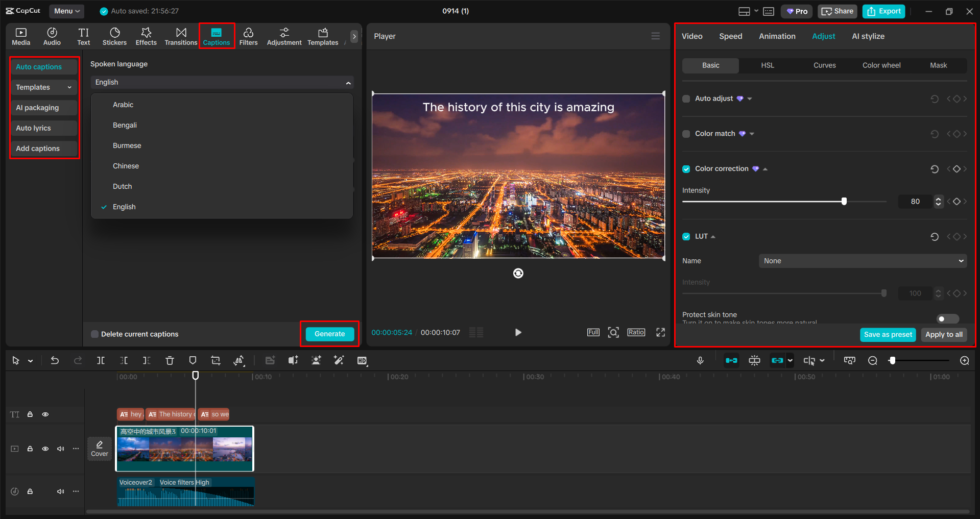Screen dimensions: 980x519
Task: Click the voiceover microphone icon above the timeline
Action: [x=700, y=360]
